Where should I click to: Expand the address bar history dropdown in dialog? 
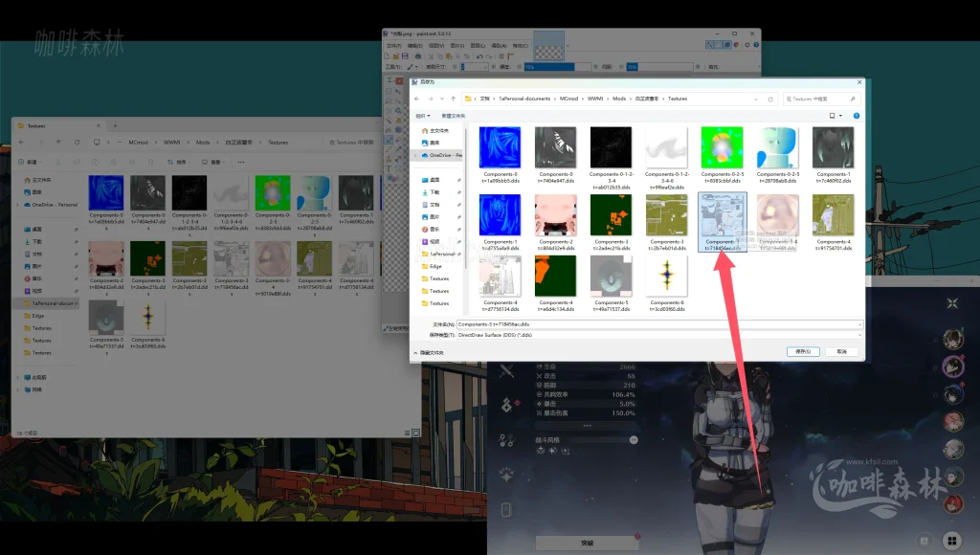(756, 99)
